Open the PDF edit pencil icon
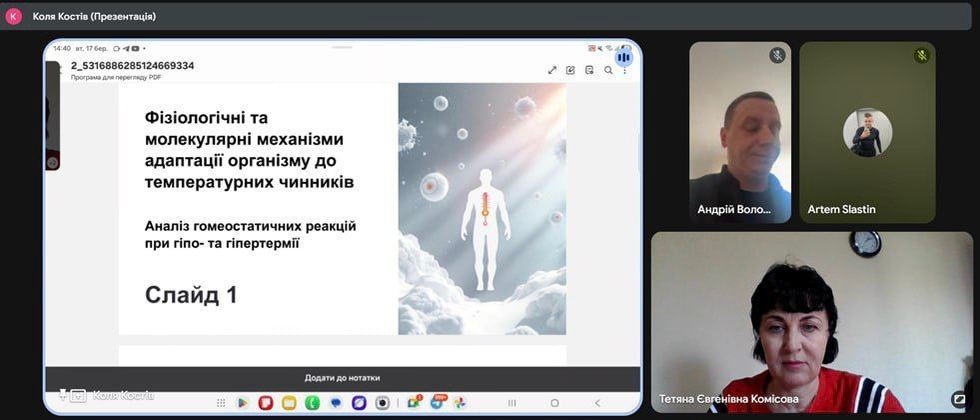980x420 pixels. 570,70
